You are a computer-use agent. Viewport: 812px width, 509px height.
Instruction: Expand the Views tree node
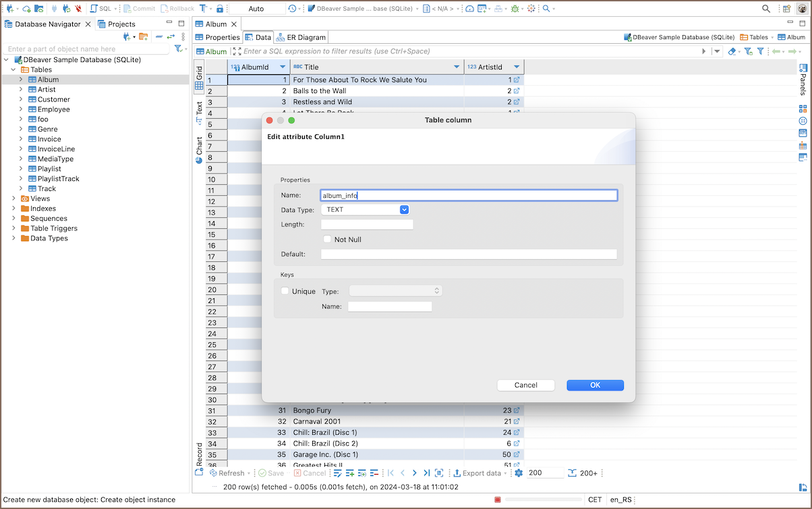[13, 198]
